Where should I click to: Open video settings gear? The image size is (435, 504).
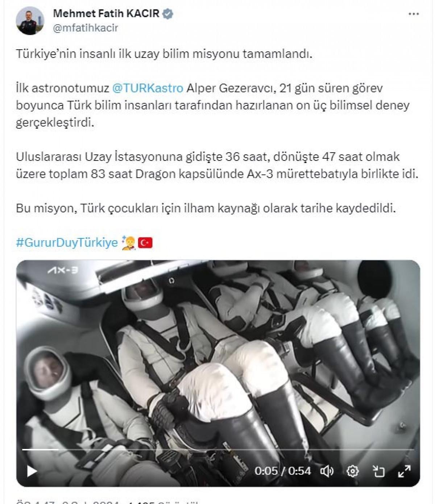tap(352, 471)
